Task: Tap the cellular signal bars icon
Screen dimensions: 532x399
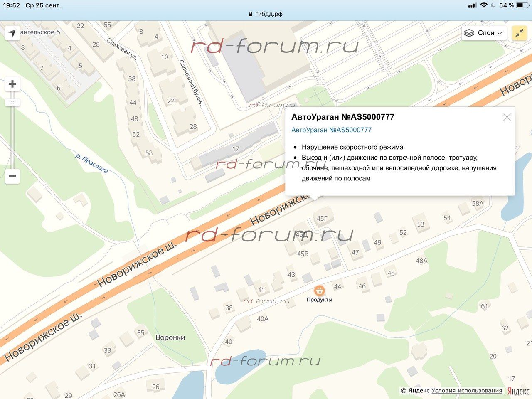Action: pos(472,5)
